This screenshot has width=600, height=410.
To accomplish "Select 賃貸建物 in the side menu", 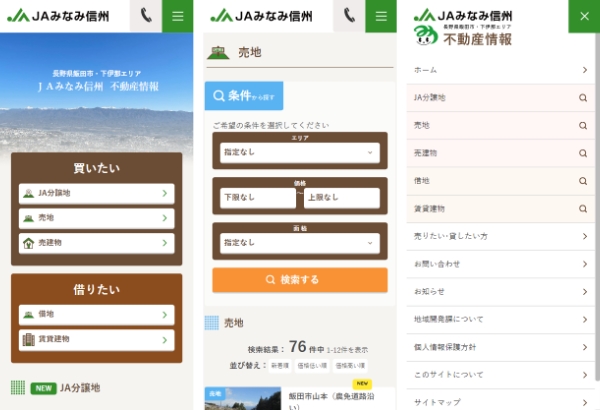I will click(501, 209).
